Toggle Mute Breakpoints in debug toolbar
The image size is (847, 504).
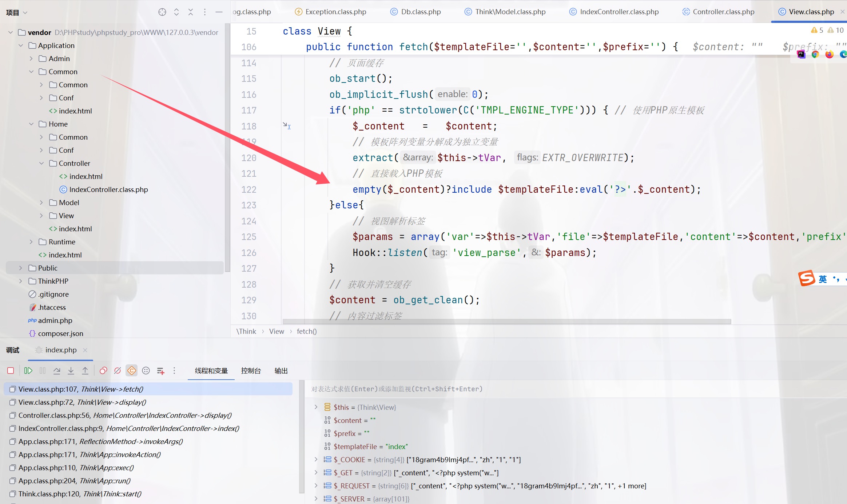tap(117, 371)
